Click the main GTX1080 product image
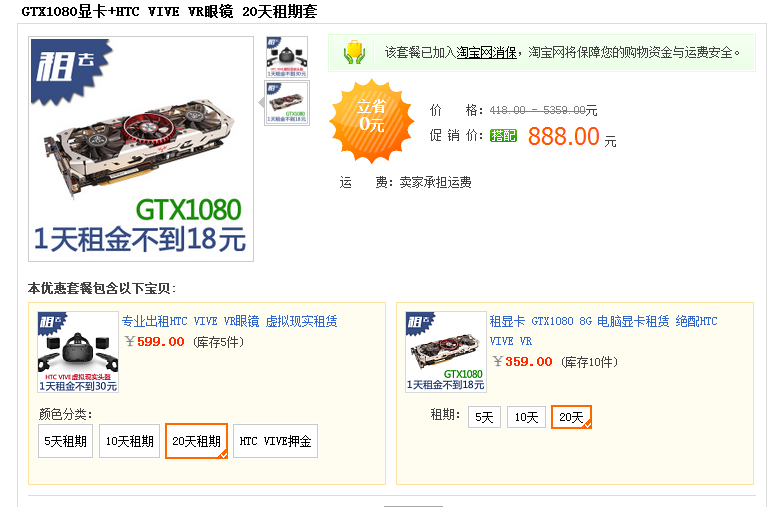 click(x=141, y=149)
